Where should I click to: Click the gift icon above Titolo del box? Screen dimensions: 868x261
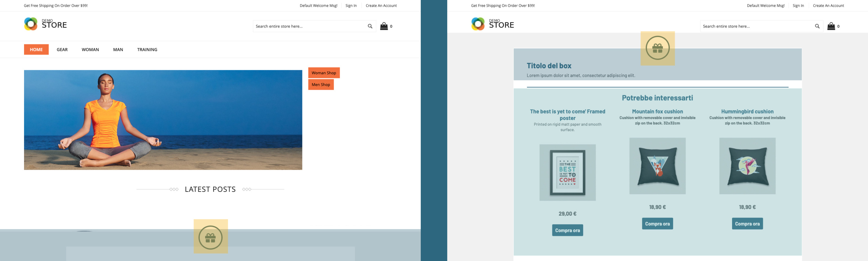point(657,48)
